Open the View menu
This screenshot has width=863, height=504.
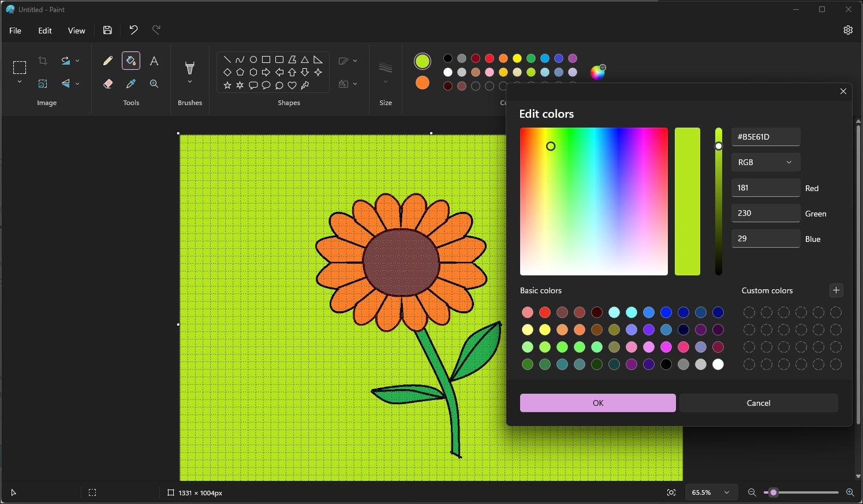pyautogui.click(x=76, y=30)
